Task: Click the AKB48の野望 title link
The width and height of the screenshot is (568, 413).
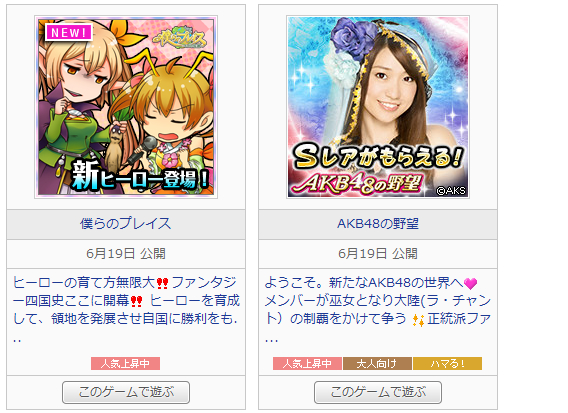Action: pos(378,224)
